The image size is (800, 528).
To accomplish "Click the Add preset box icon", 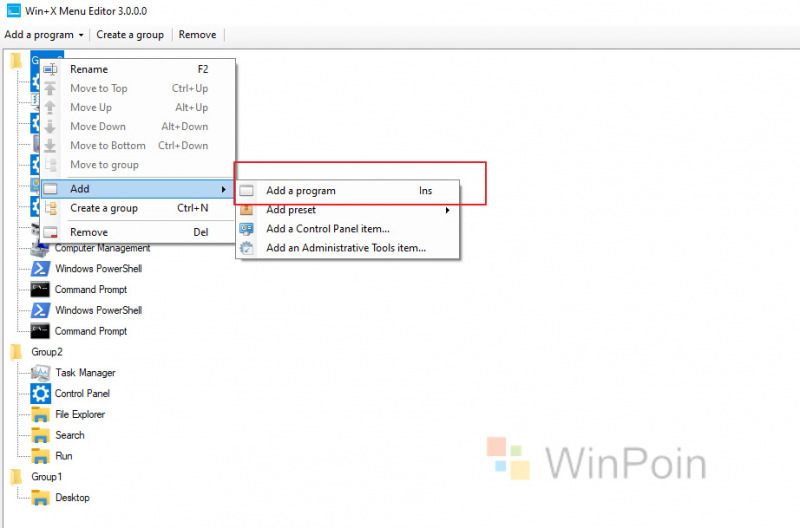I will (x=246, y=210).
